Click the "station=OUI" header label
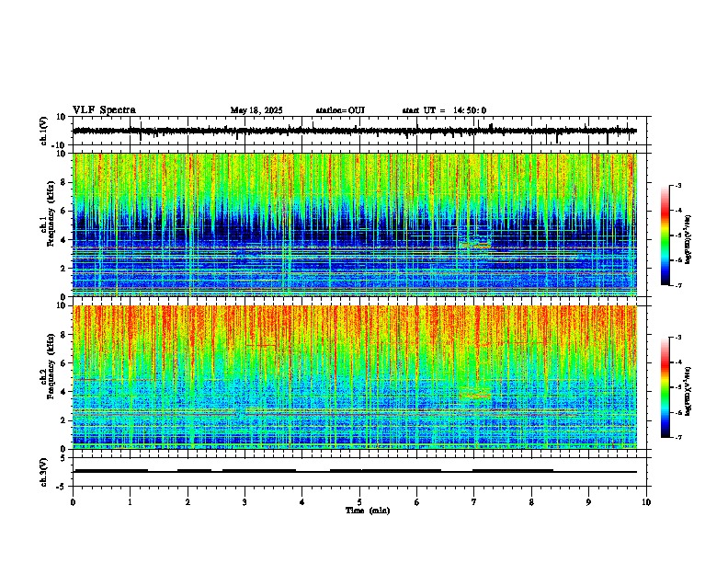This screenshot has width=728, height=563. [340, 110]
